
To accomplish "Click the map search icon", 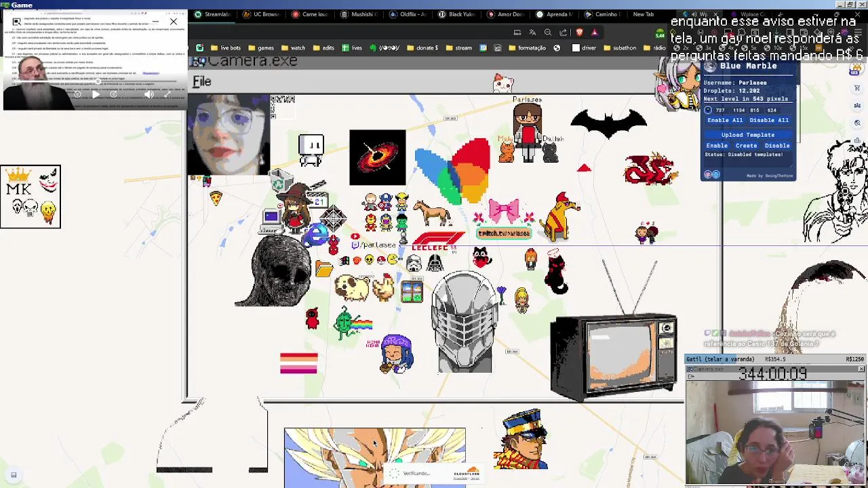I will pyautogui.click(x=857, y=123).
